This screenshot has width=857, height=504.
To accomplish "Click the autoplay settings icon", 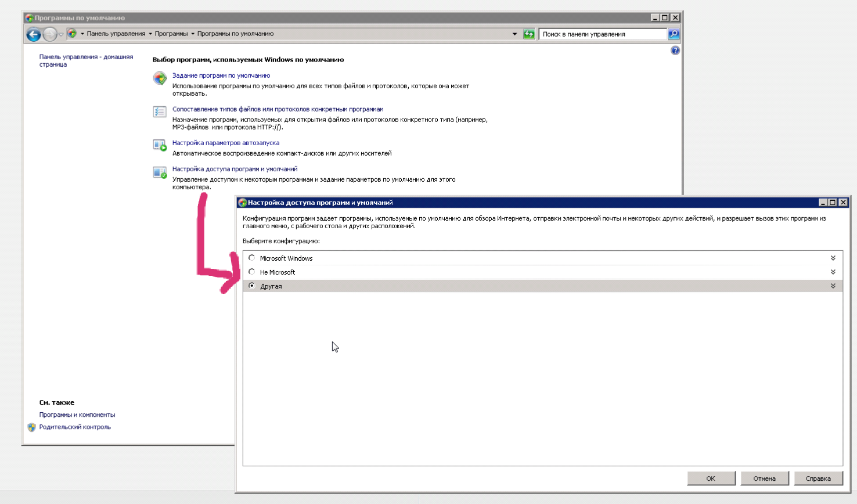I will [160, 145].
